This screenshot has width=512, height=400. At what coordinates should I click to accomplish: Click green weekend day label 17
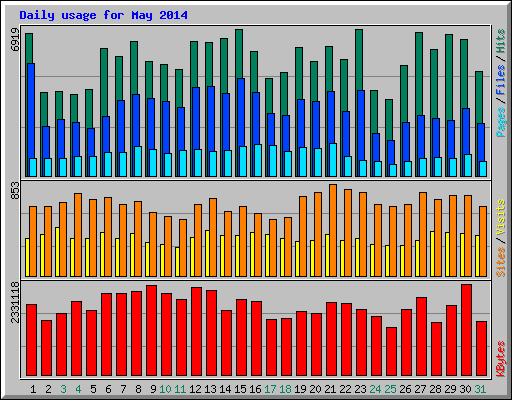pos(270,389)
